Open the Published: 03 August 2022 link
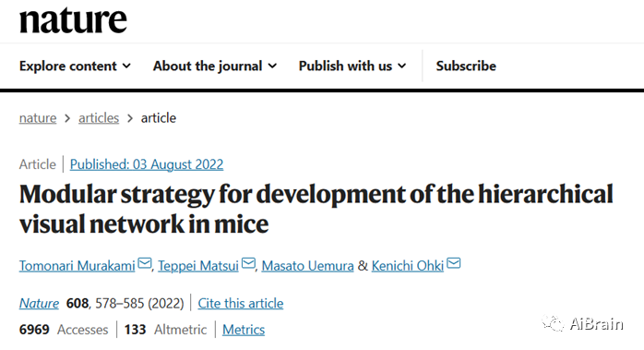 147,164
